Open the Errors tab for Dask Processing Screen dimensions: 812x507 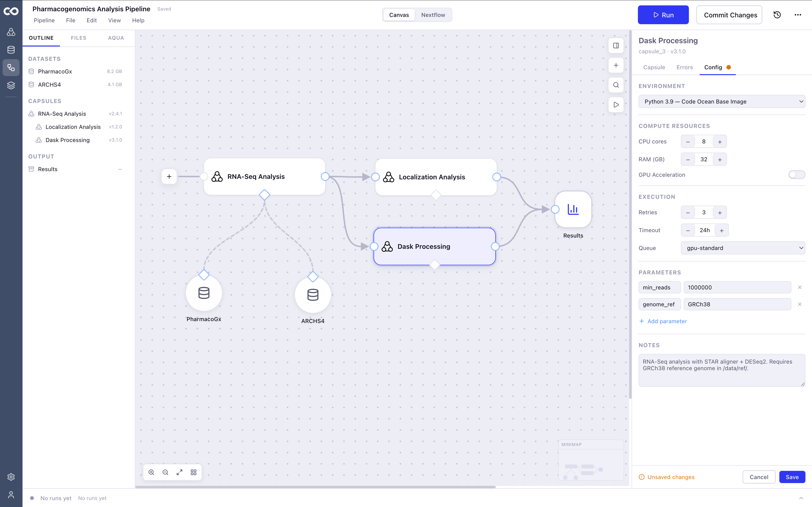coord(684,67)
